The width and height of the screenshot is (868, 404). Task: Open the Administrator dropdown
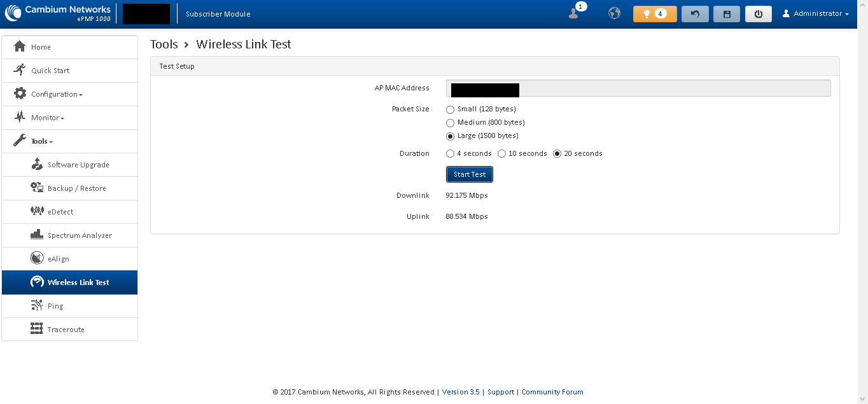816,14
